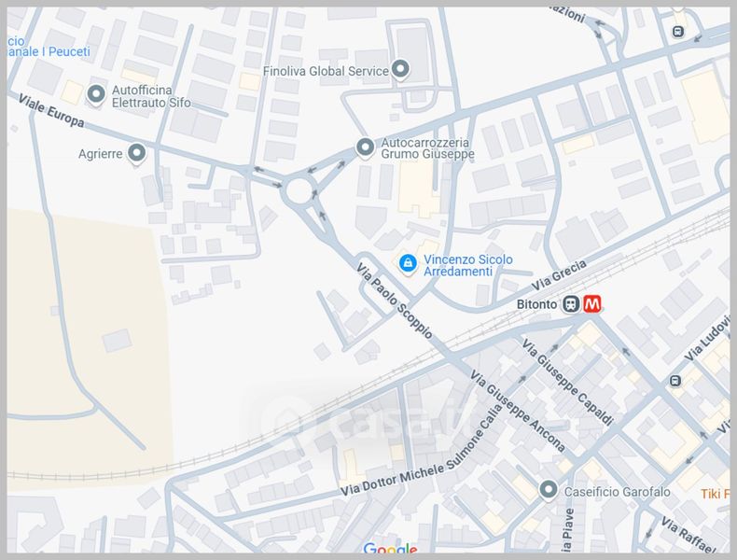Open the Agrierre location marker
The height and width of the screenshot is (560, 737).
tap(137, 153)
